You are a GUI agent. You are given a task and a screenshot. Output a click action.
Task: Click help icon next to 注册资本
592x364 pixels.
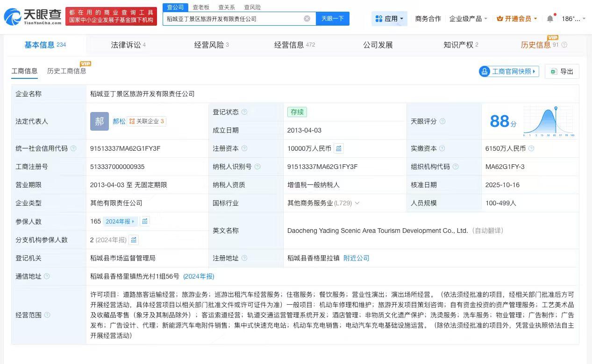[244, 148]
